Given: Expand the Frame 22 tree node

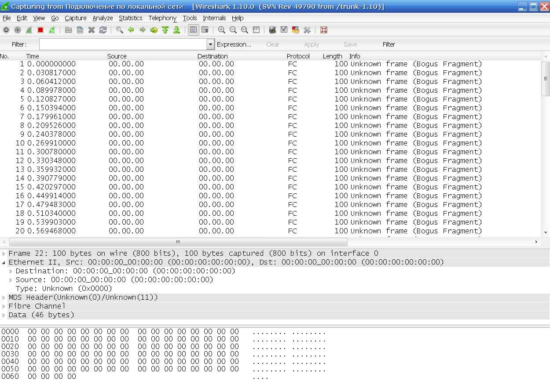Looking at the screenshot, I should click(4, 254).
